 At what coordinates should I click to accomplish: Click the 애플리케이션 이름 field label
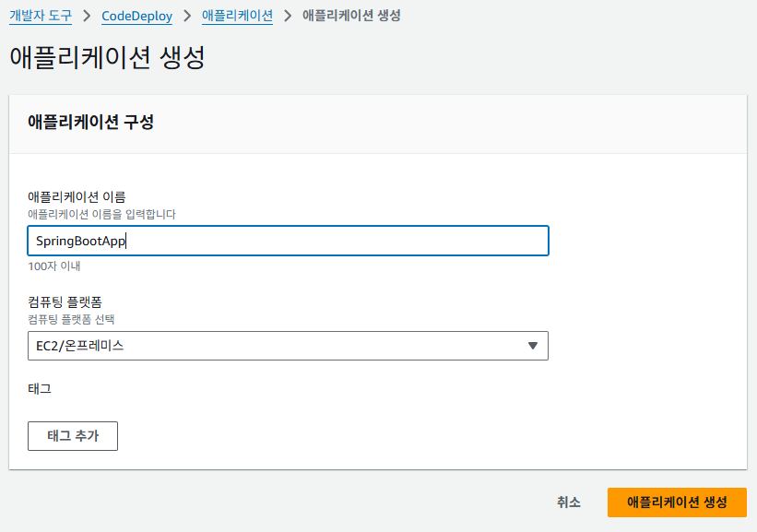(77, 197)
